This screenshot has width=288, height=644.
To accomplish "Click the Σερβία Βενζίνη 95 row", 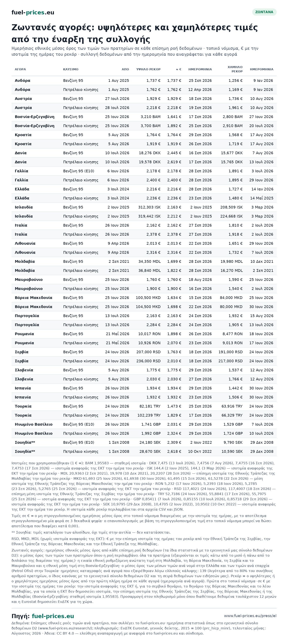I will tap(144, 352).
